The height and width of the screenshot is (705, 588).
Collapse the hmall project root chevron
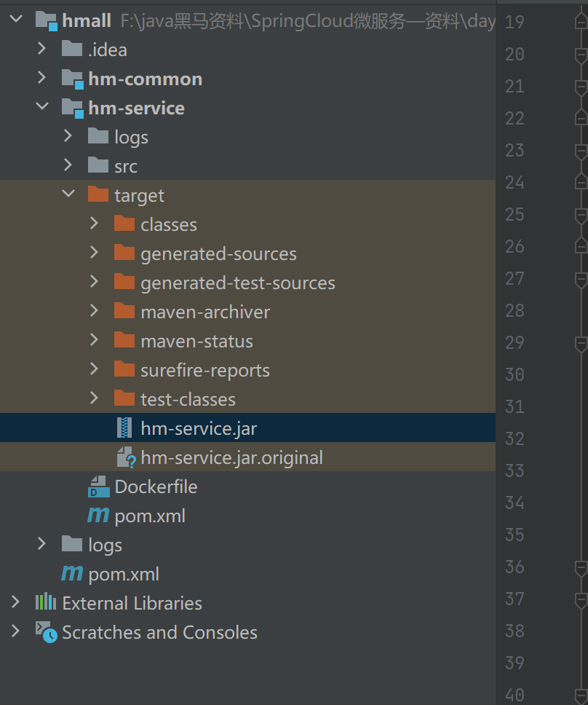[16, 19]
